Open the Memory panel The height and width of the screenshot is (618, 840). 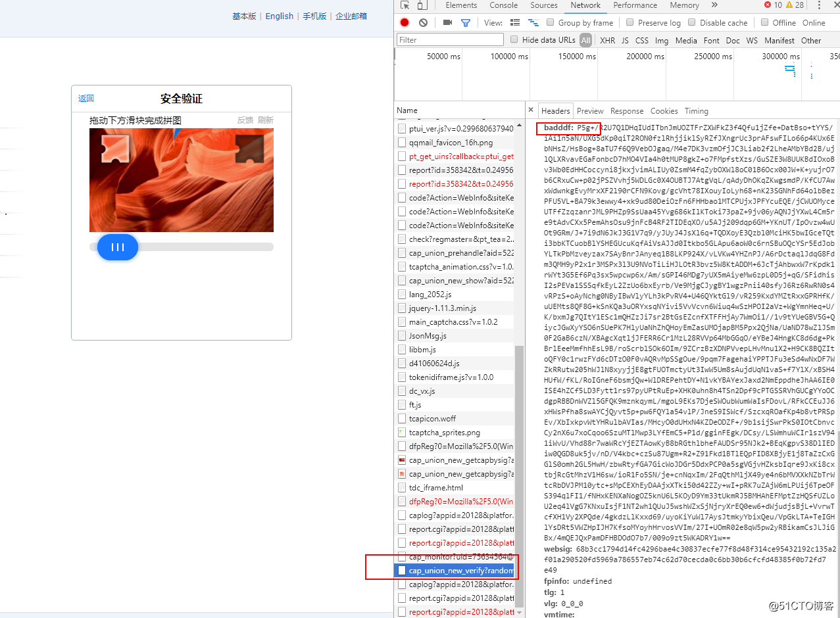point(684,5)
